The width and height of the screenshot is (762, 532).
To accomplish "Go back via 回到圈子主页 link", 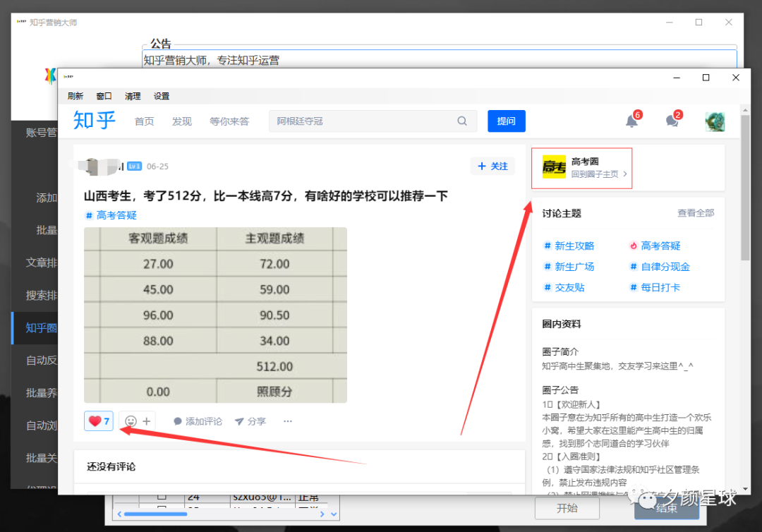I will click(x=599, y=174).
